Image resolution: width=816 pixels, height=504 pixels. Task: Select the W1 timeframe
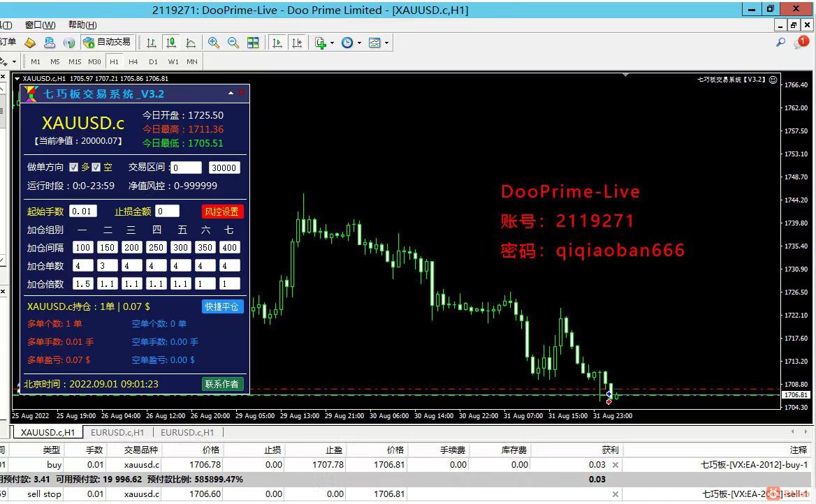173,61
